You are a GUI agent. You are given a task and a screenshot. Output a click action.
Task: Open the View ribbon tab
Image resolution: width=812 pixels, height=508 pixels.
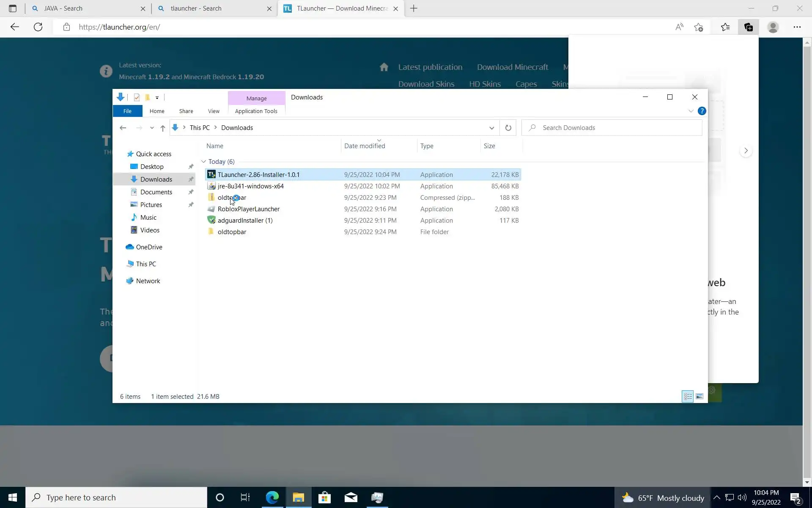(214, 111)
